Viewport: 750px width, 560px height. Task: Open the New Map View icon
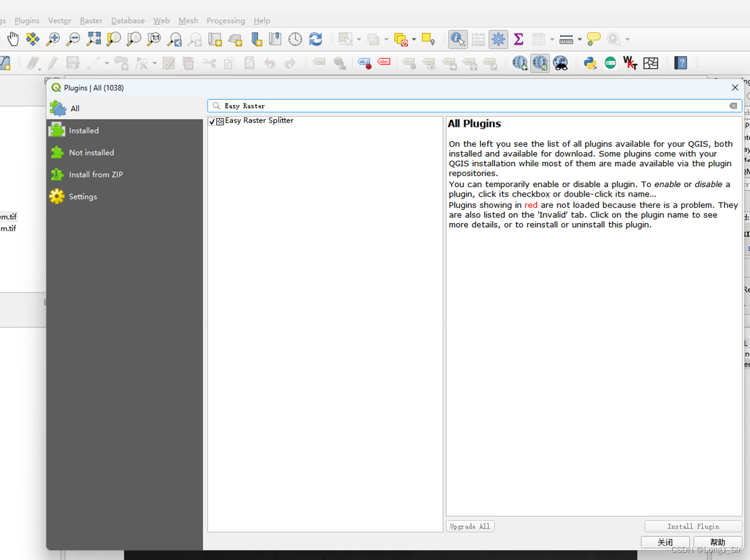[215, 39]
